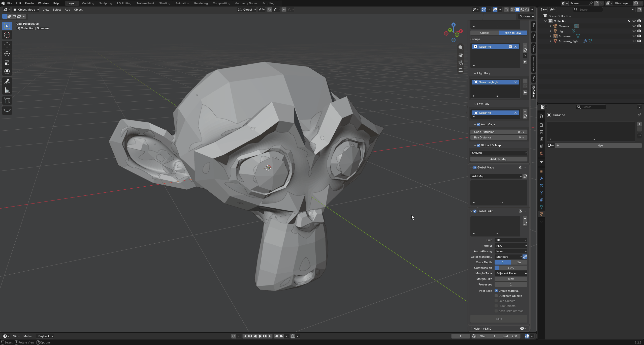Click the pan view hand icon

pos(461,55)
